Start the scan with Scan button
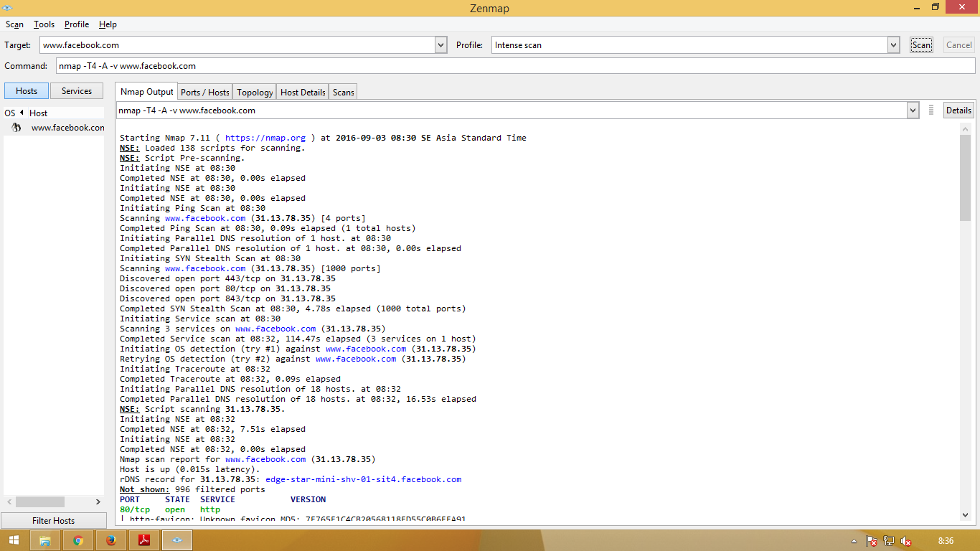 click(x=921, y=44)
